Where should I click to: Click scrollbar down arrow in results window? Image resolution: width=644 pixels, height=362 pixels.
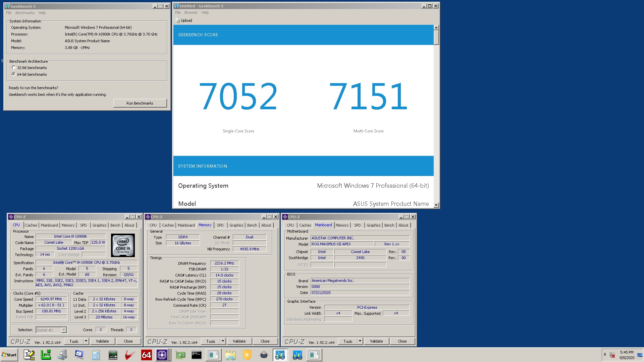tap(436, 205)
